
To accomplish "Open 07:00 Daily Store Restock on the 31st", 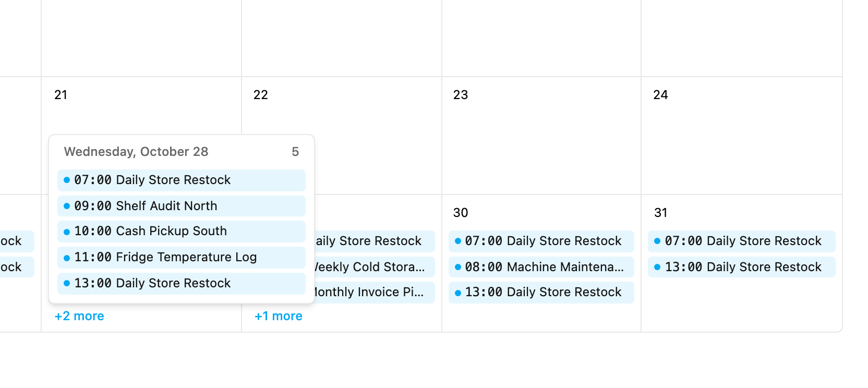I will (741, 241).
